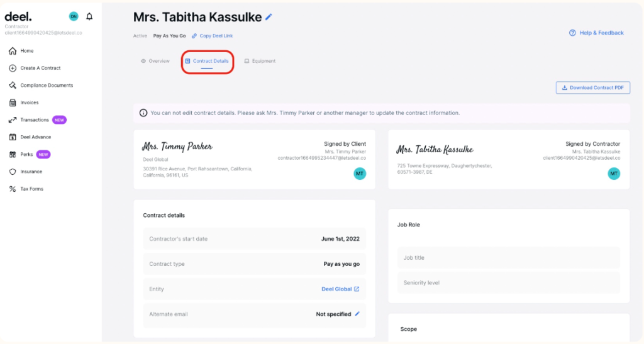Click the Create A Contract plus icon
644x344 pixels.
pos(13,68)
